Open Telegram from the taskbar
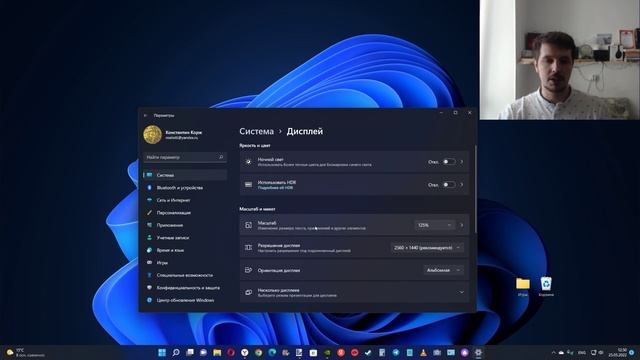This screenshot has width=640, height=360. [x=396, y=353]
